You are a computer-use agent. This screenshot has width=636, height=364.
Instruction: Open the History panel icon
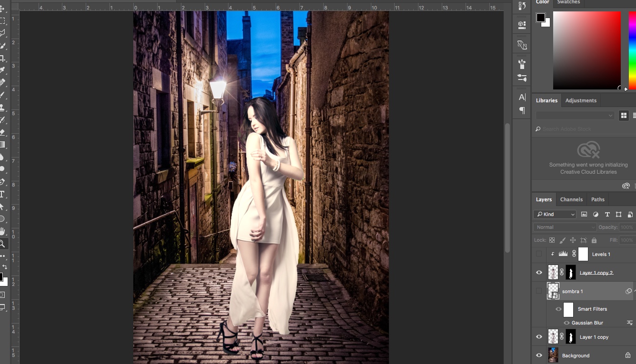coord(522,6)
